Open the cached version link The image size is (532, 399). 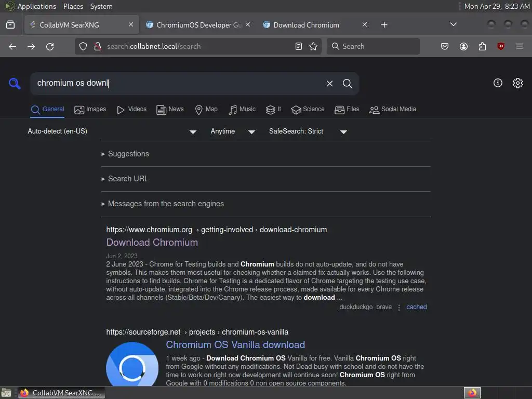click(417, 307)
